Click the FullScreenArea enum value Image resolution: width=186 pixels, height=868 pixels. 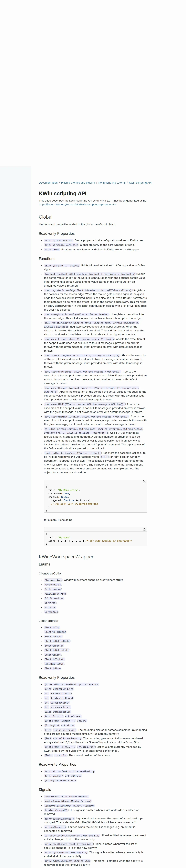(x=54, y=598)
